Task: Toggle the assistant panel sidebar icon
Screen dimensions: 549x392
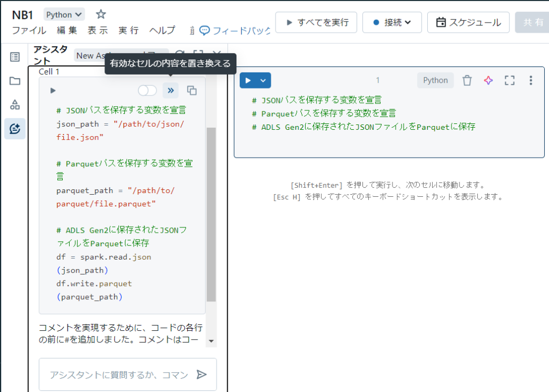Action: point(15,129)
